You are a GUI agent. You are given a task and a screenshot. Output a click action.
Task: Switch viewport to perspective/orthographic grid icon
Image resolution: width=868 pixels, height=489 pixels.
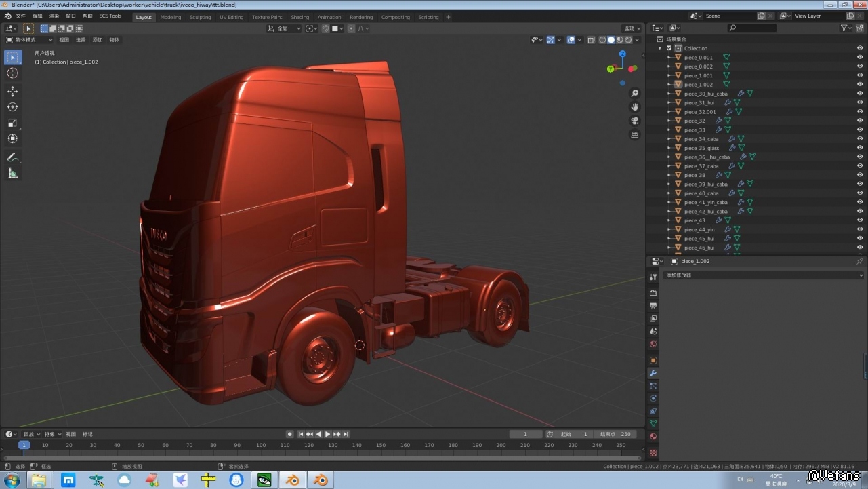[x=635, y=135]
